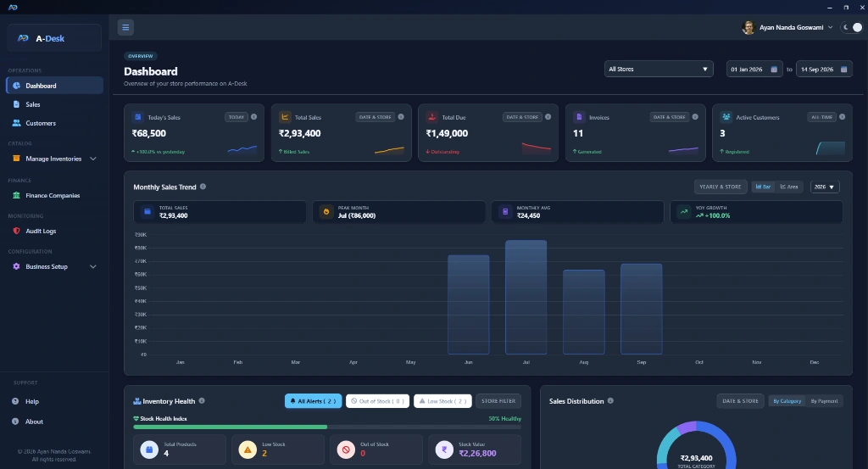Click the info icon on Today's Sales card
Image resolution: width=868 pixels, height=469 pixels.
tap(253, 117)
